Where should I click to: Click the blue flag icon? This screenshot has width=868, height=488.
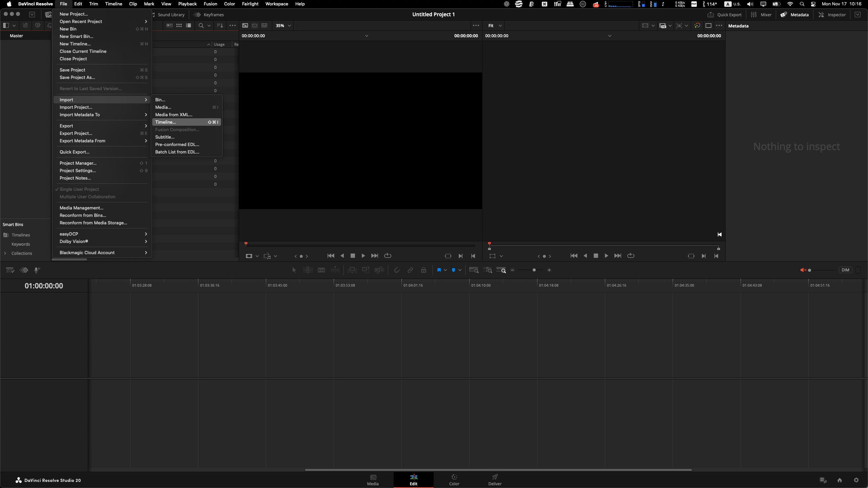pos(439,270)
